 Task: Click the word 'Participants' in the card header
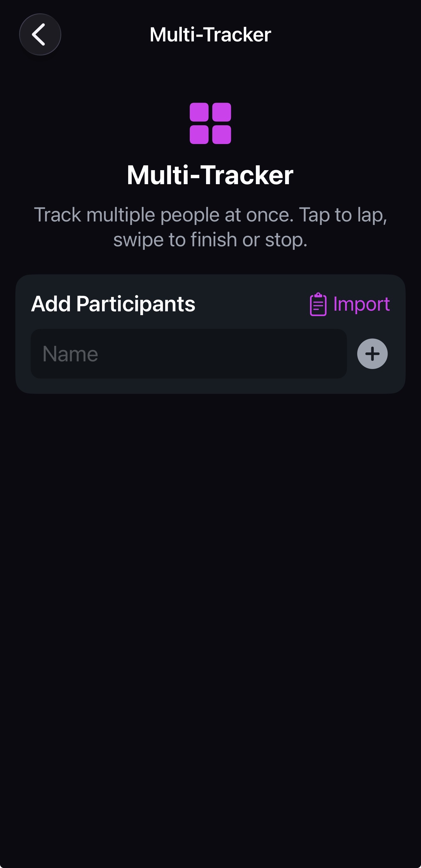pyautogui.click(x=136, y=304)
